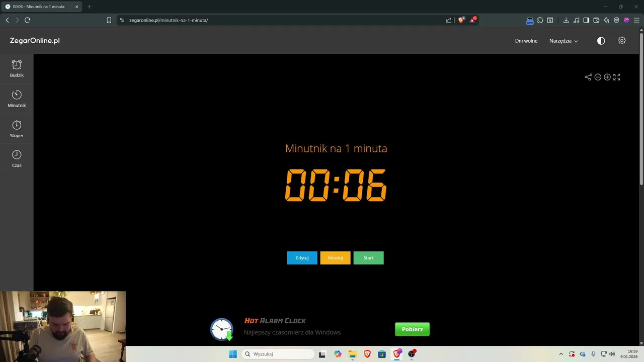The height and width of the screenshot is (362, 644).
Task: Click the share timer icon
Action: pos(588,77)
